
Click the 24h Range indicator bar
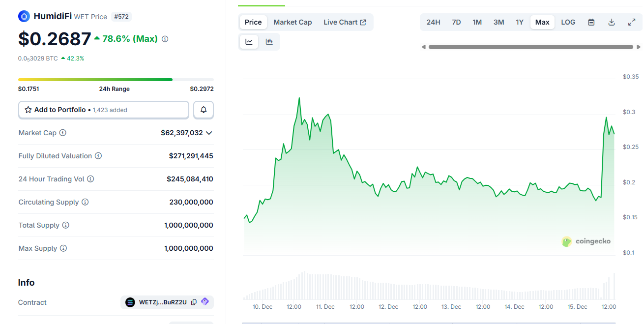click(x=116, y=79)
